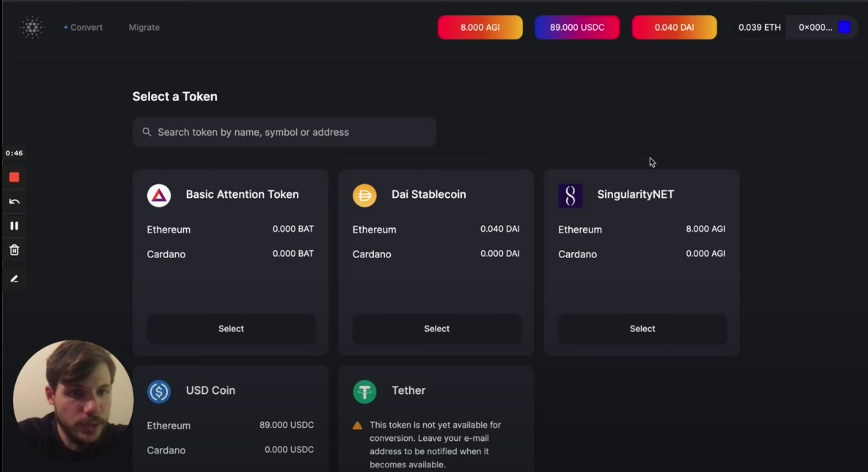This screenshot has height=472, width=868.
Task: Open the 0x000... wallet address
Action: [816, 27]
